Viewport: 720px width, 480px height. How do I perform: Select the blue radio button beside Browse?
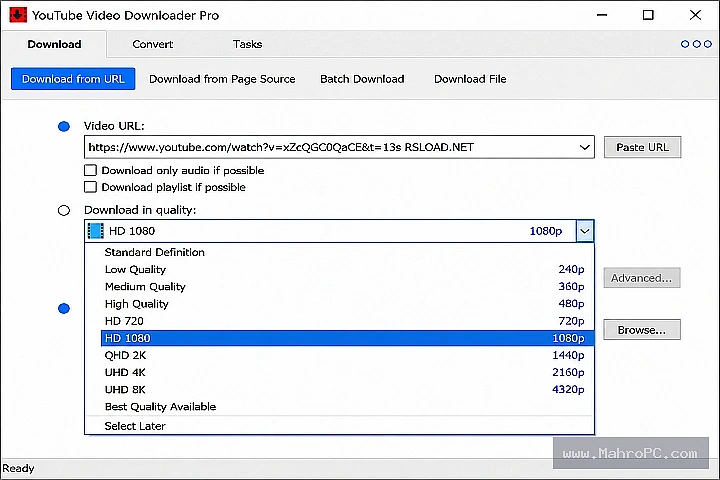click(64, 309)
